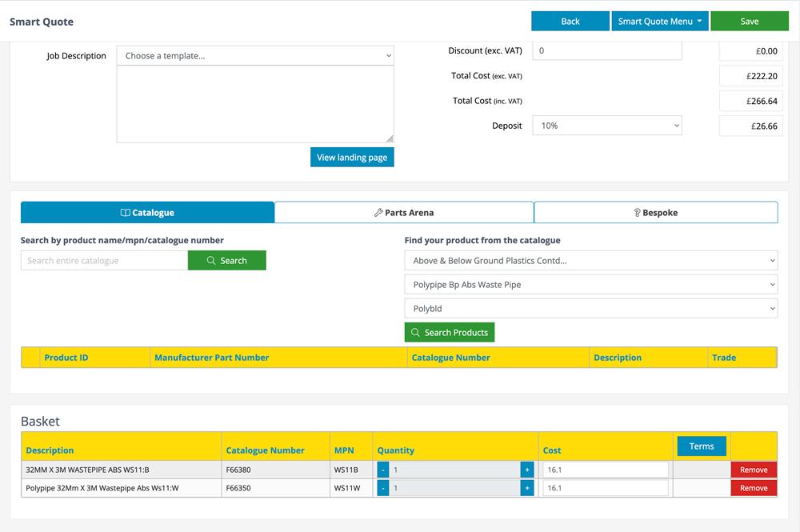Open the Smart Quote Menu dropdown
Screen dimensions: 800x532
tap(659, 22)
